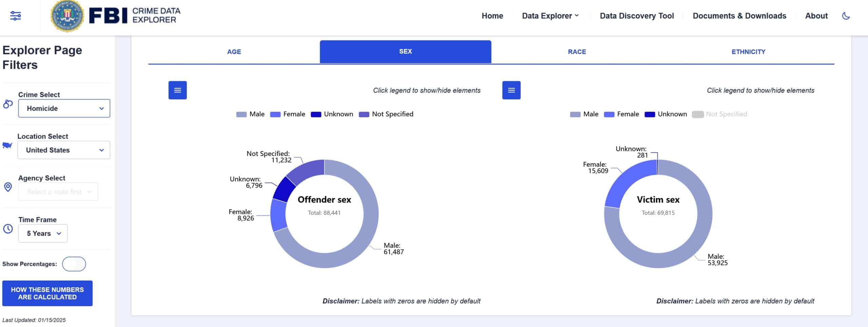Open the Victim sex chart hamburger menu

coord(511,90)
